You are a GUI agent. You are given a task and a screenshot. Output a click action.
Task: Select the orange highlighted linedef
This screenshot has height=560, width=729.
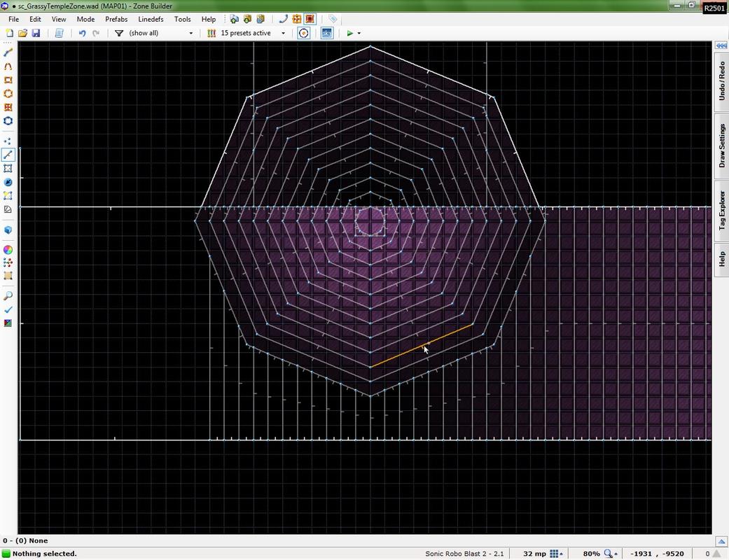pos(421,346)
